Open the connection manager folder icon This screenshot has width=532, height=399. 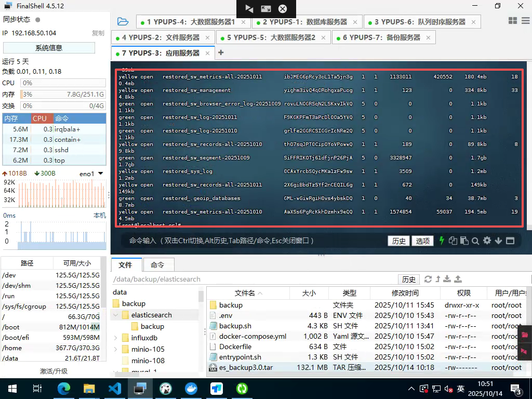tap(123, 22)
